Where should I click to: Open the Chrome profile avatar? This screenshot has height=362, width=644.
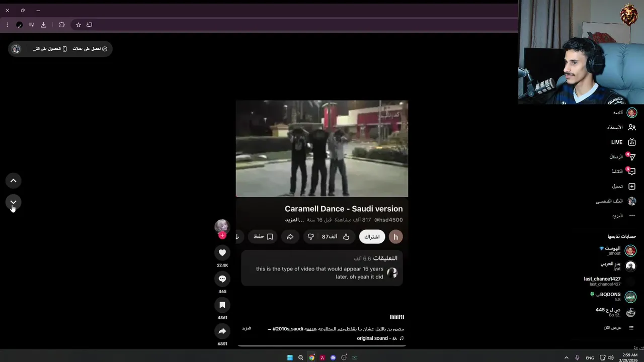[x=19, y=25]
